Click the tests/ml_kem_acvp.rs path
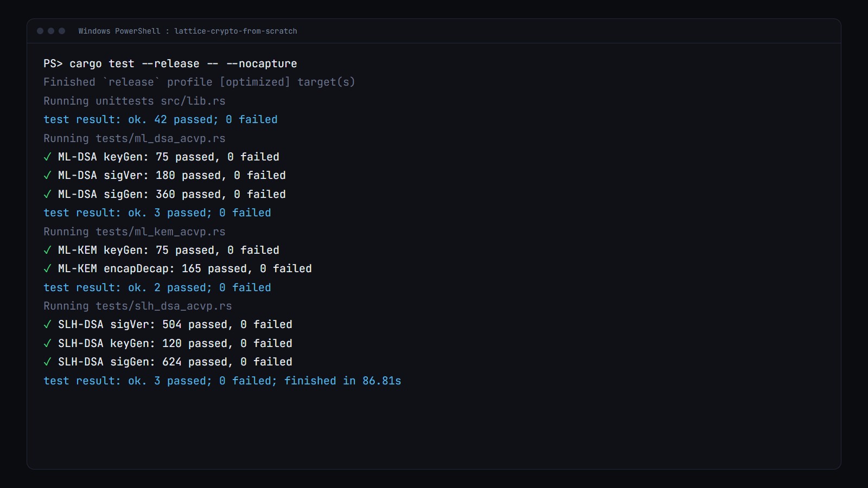The height and width of the screenshot is (488, 868). pos(161,232)
